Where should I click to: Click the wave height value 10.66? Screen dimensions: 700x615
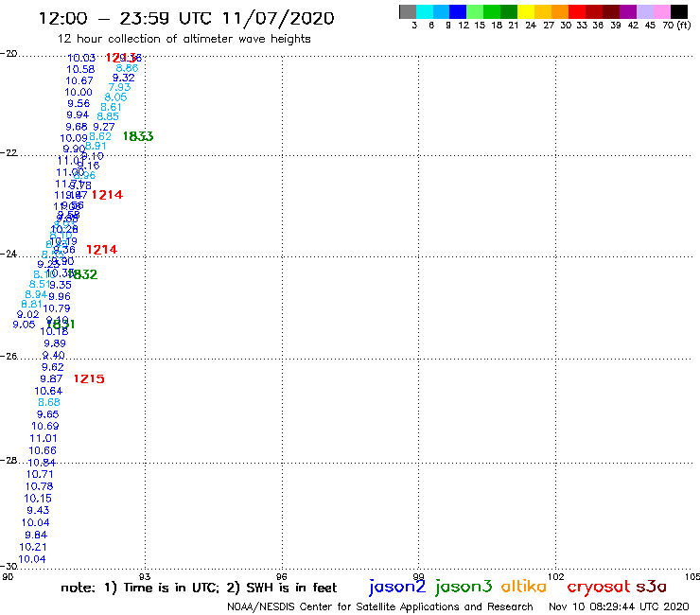(x=43, y=450)
